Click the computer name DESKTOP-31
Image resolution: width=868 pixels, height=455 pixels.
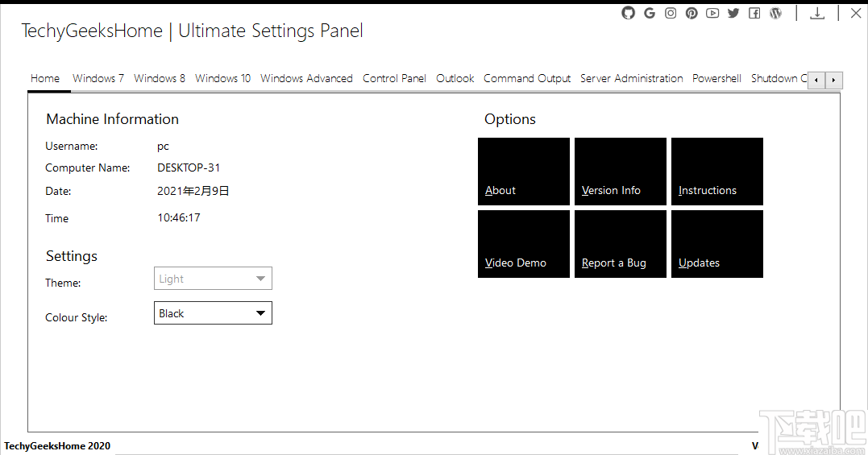tap(189, 168)
